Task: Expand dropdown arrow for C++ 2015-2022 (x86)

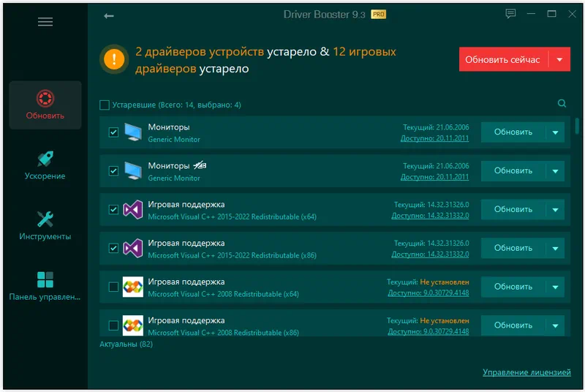Action: [555, 249]
